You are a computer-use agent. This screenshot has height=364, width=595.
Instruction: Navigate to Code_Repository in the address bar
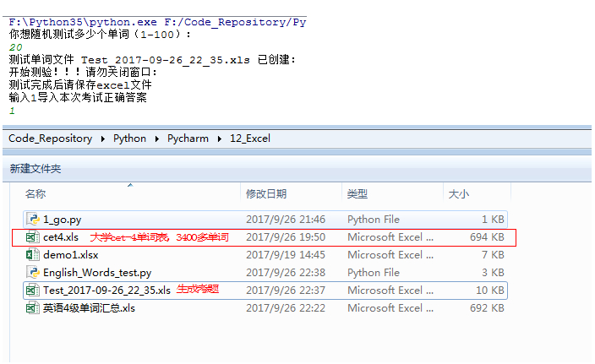[x=51, y=139]
